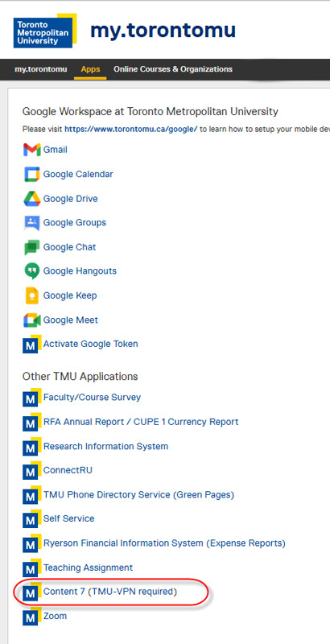Launch the Google Meet camera icon
Screen dimensions: 330x644
pos(31,320)
